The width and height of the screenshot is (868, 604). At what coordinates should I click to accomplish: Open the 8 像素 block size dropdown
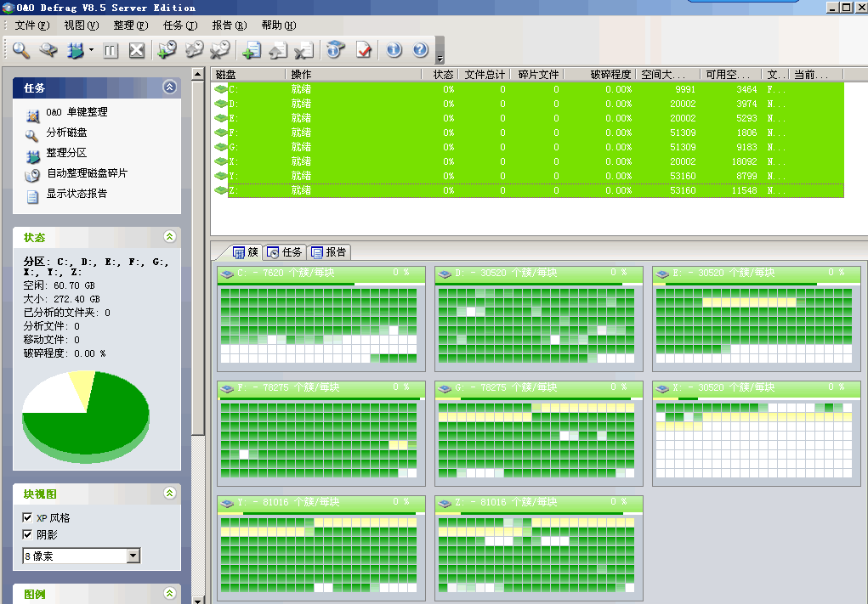tap(133, 556)
